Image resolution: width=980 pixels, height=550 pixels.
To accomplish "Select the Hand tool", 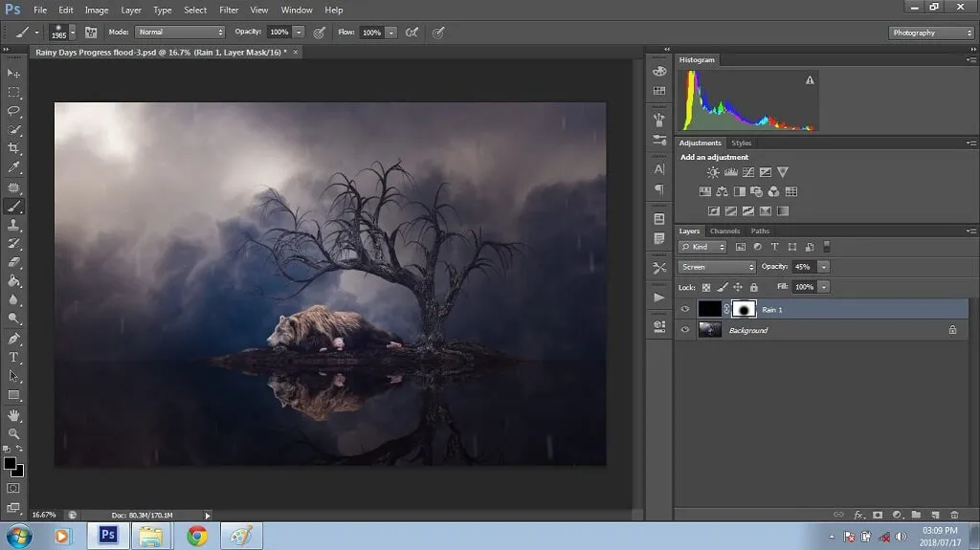I will click(x=13, y=415).
